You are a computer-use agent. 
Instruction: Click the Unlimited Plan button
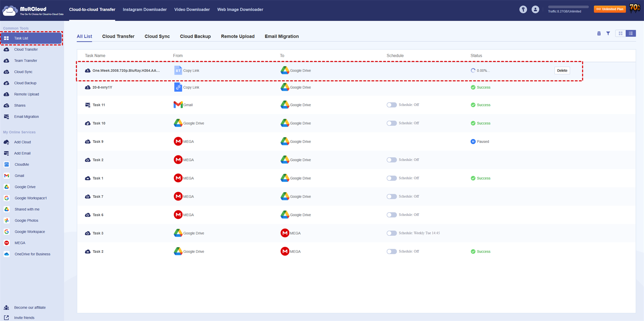point(609,9)
